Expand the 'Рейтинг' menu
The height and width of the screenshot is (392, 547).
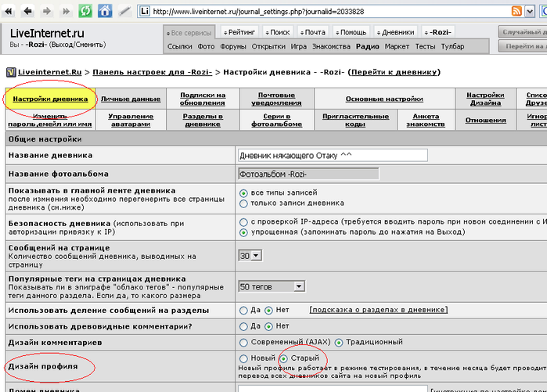click(x=239, y=32)
